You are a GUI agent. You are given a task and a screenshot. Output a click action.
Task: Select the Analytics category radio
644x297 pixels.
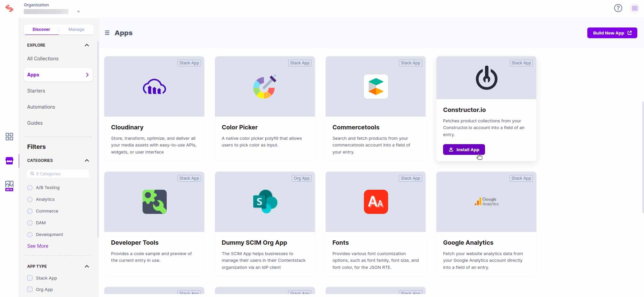tap(30, 199)
